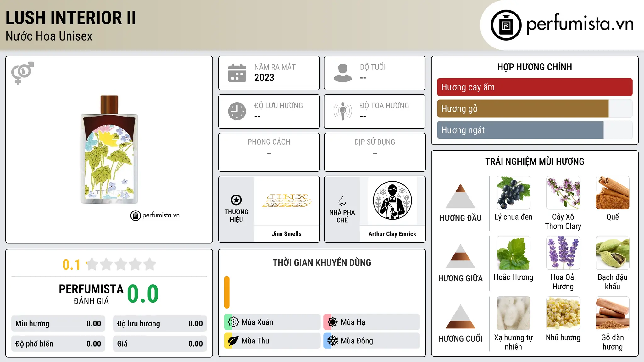Click the sillage projection icon

343,111
